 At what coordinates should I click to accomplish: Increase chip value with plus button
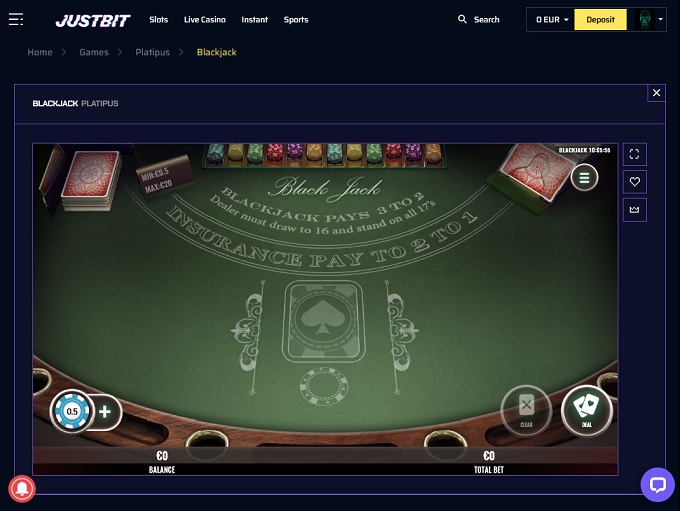click(105, 412)
